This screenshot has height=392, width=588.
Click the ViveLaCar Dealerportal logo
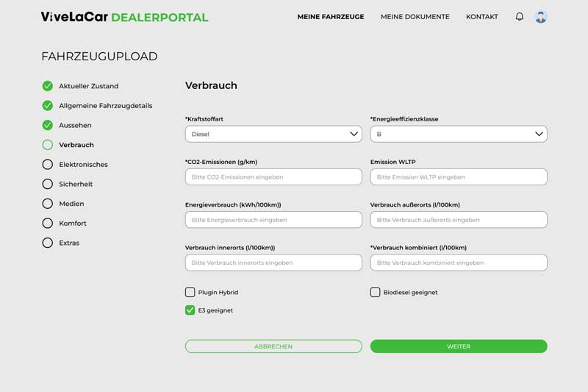point(124,17)
